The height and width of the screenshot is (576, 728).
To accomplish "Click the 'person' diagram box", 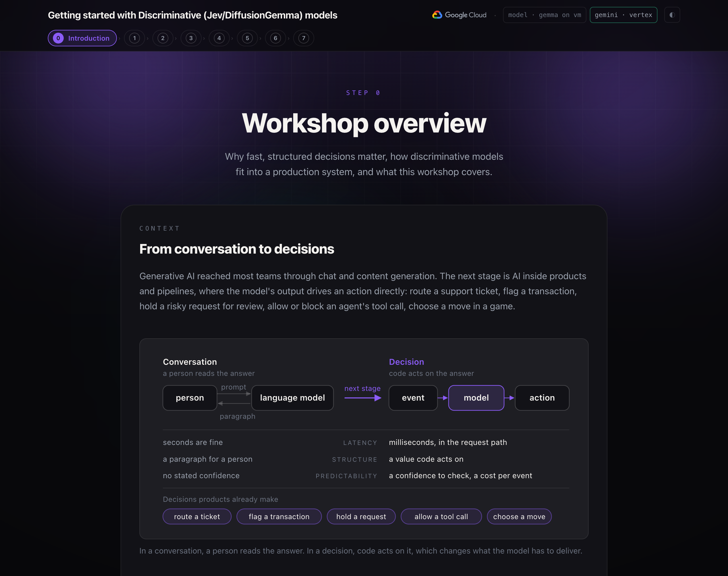I will [x=190, y=398].
